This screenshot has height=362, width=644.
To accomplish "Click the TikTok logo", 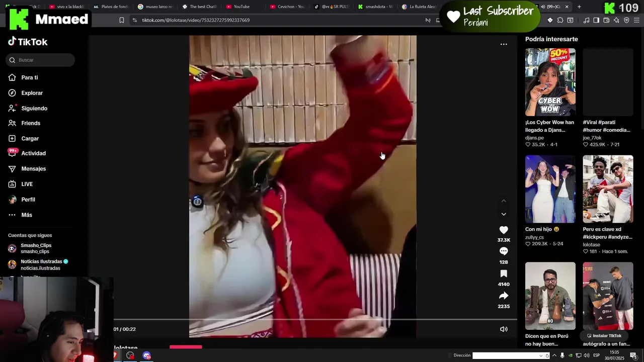I will 28,42.
